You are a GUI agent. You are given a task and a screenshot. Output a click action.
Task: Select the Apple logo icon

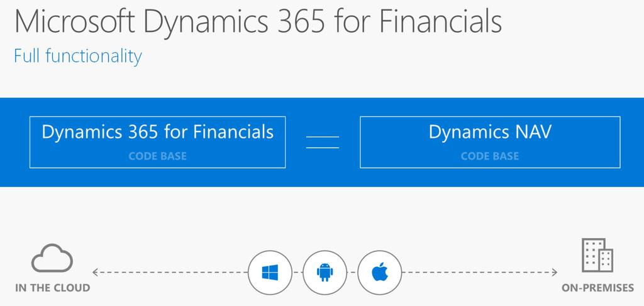pos(379,272)
